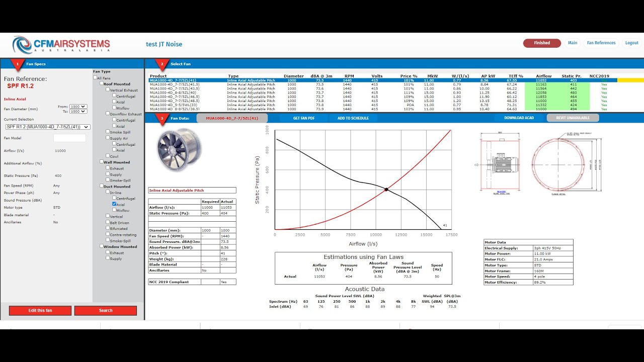The width and height of the screenshot is (644, 362).
Task: Open the Current Selection dropdown
Action: (x=48, y=127)
